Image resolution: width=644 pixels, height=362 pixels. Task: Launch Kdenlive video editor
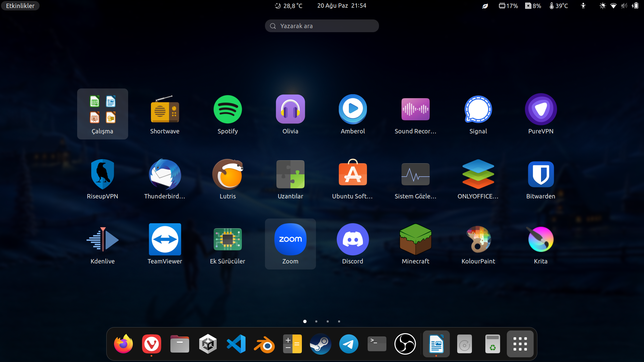coord(102,240)
